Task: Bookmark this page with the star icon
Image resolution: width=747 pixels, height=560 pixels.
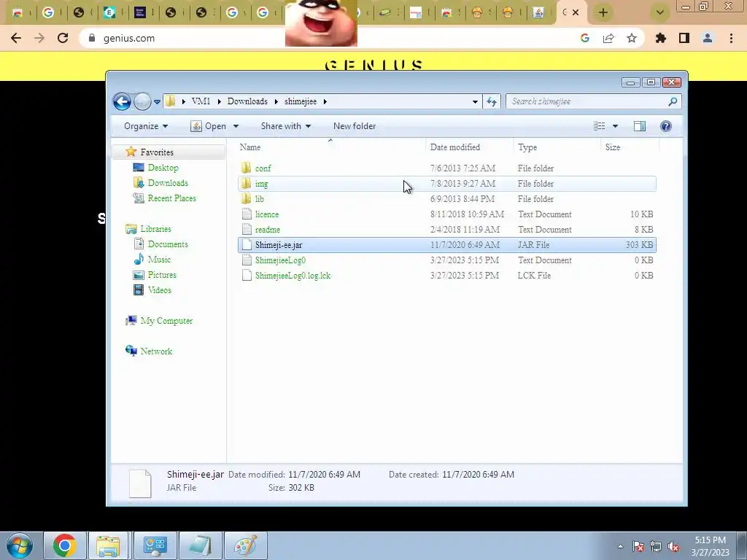Action: 632,38
